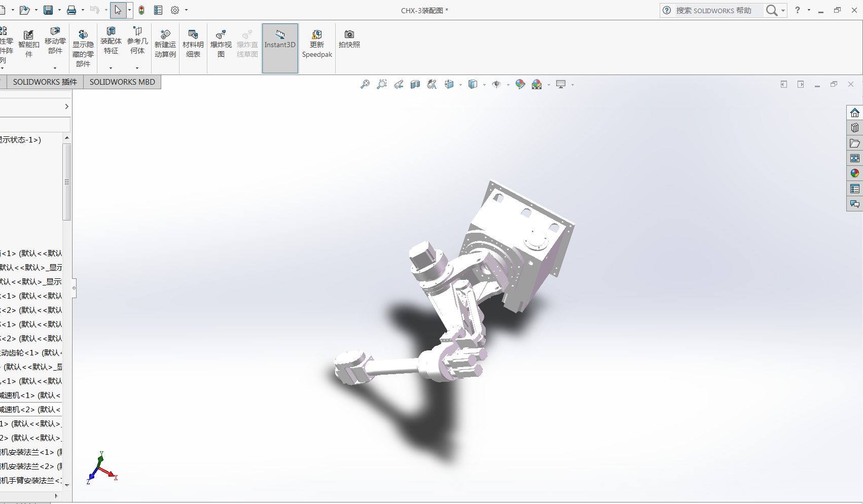Open the Custom Properties task pane tab
This screenshot has height=504, width=863.
click(x=855, y=189)
